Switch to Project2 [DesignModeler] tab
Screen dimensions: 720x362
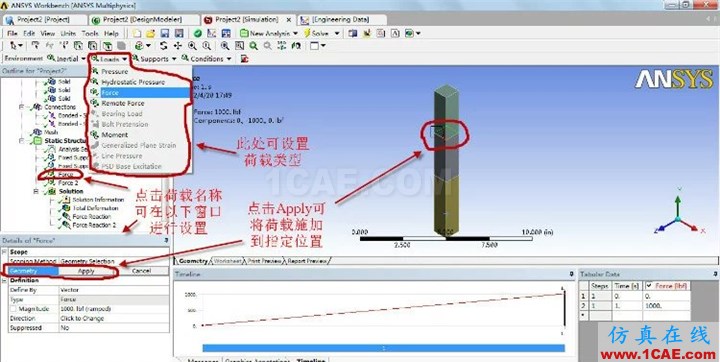point(143,20)
